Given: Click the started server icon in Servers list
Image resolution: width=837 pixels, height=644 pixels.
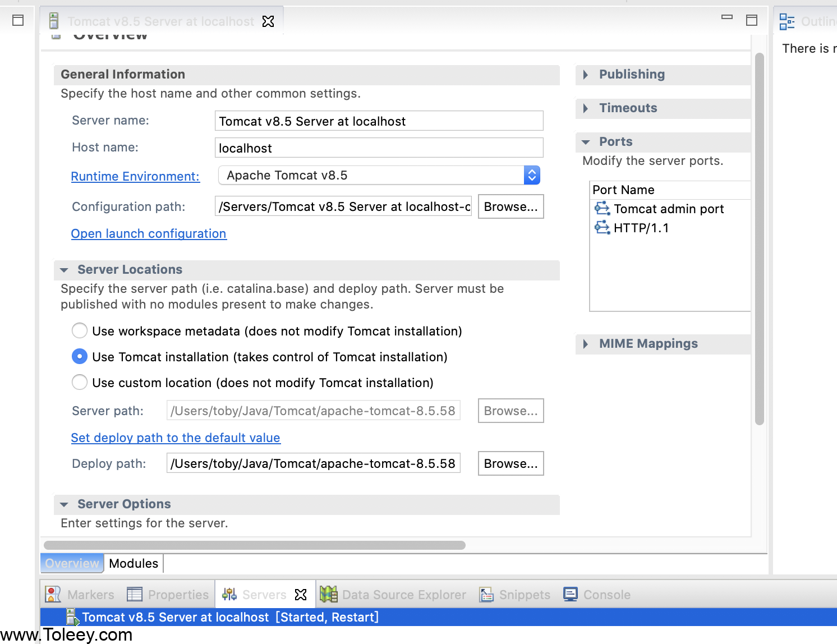Looking at the screenshot, I should click(x=73, y=617).
